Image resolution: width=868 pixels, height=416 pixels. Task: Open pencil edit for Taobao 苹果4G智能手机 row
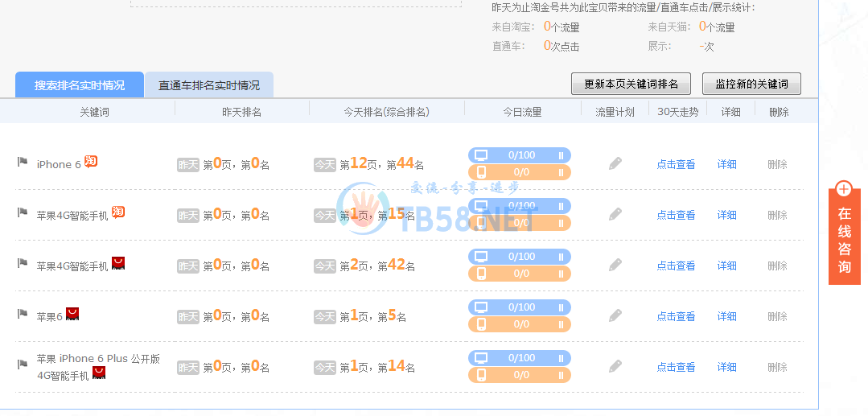click(615, 214)
